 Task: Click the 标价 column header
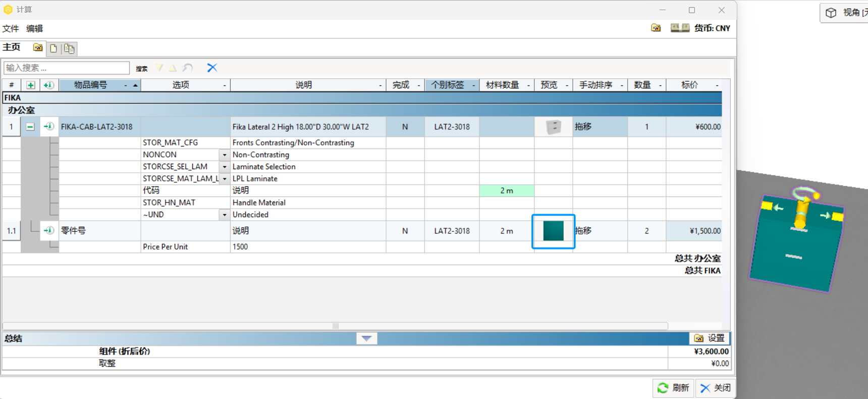pyautogui.click(x=694, y=85)
